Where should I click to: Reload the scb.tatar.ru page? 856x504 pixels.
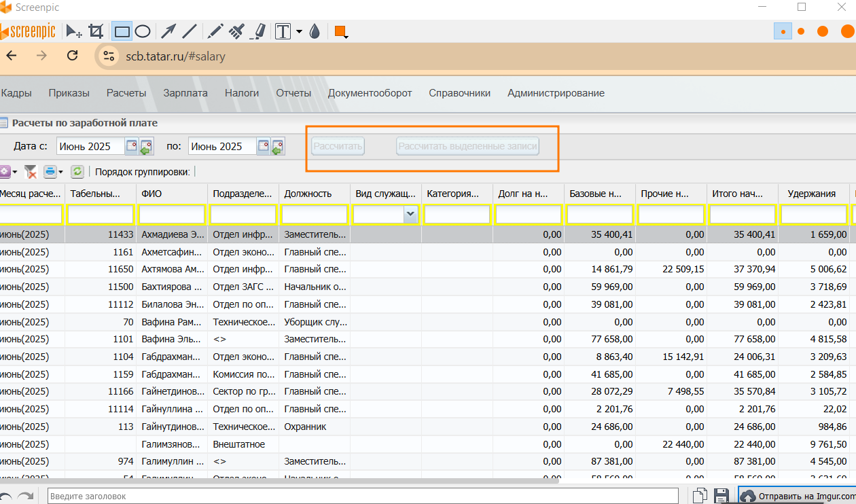[x=72, y=56]
